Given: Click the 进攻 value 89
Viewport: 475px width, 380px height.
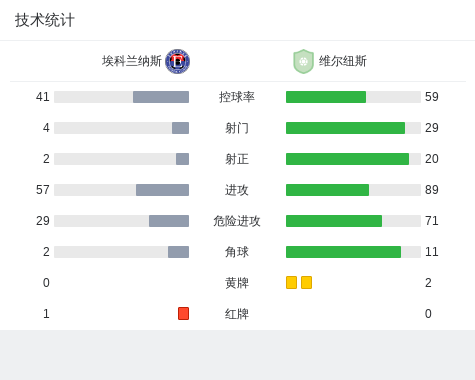Looking at the screenshot, I should pyautogui.click(x=432, y=190).
